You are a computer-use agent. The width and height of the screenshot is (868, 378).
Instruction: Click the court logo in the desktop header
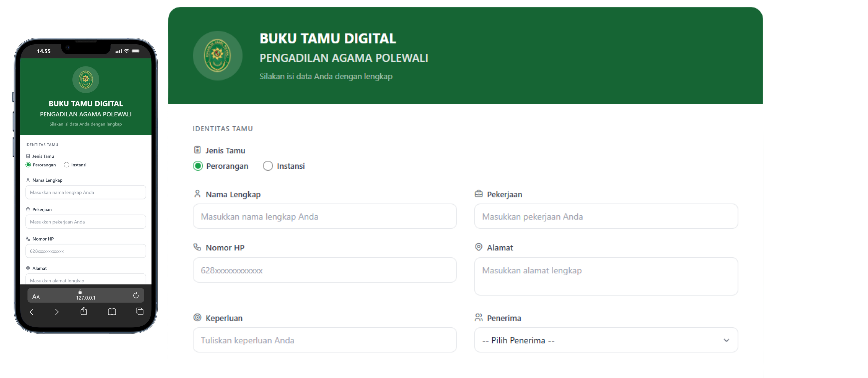click(218, 55)
